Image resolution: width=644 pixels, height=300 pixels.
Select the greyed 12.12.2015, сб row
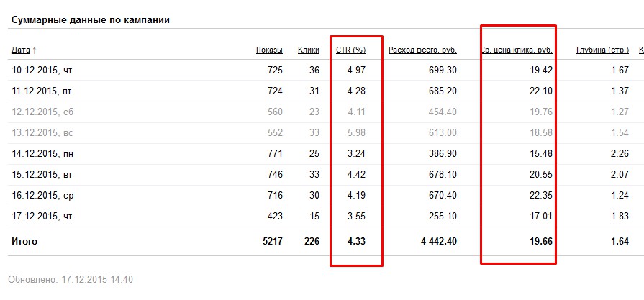(x=42, y=112)
